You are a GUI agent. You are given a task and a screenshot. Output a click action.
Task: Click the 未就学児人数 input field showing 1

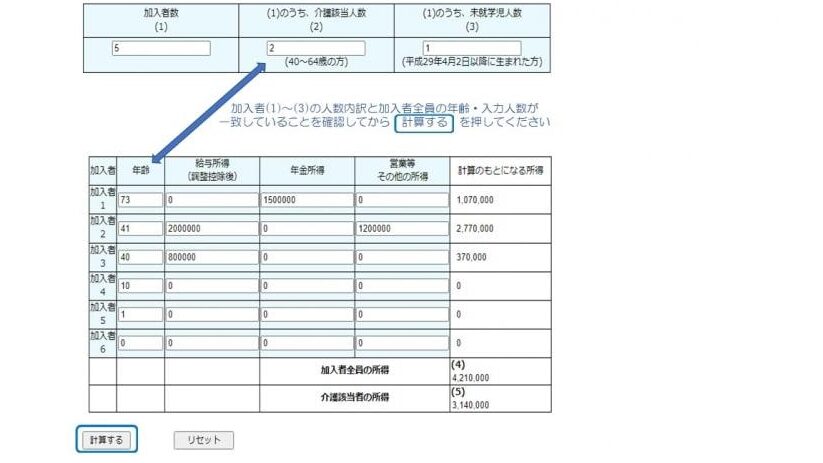pos(471,48)
